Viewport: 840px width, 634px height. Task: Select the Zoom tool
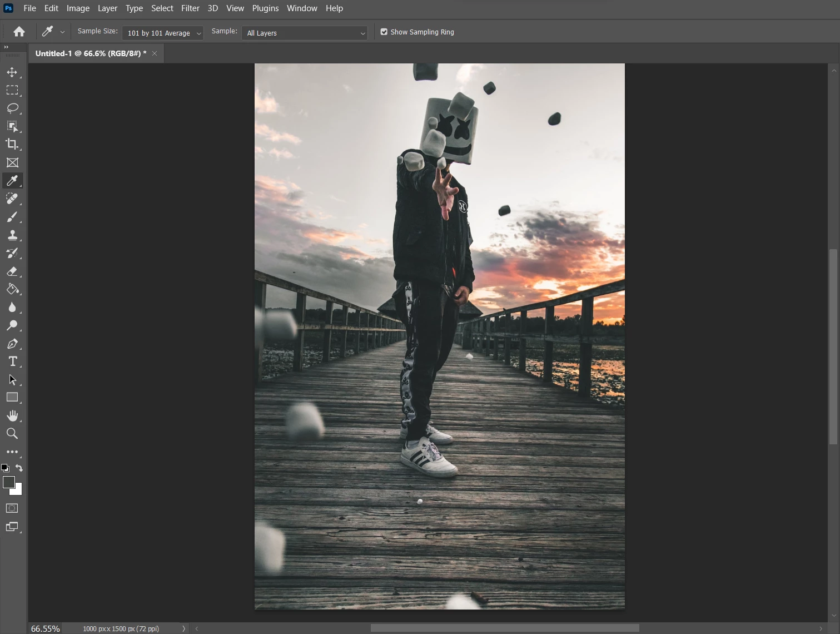coord(12,434)
